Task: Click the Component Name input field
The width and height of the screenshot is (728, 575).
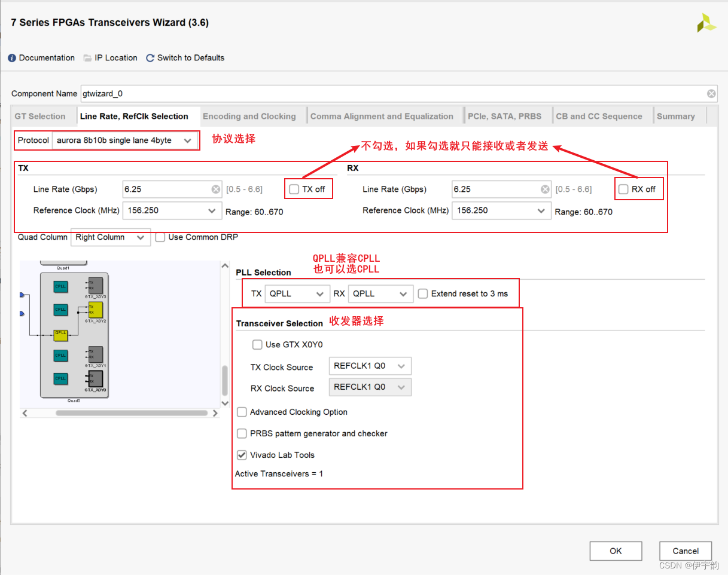Action: click(399, 94)
